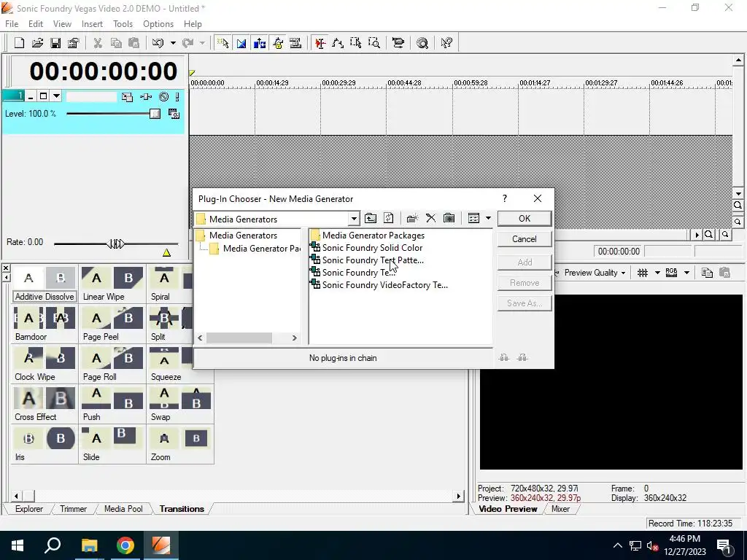Click the Delete X icon in dialog
The image size is (747, 560).
[x=430, y=219]
